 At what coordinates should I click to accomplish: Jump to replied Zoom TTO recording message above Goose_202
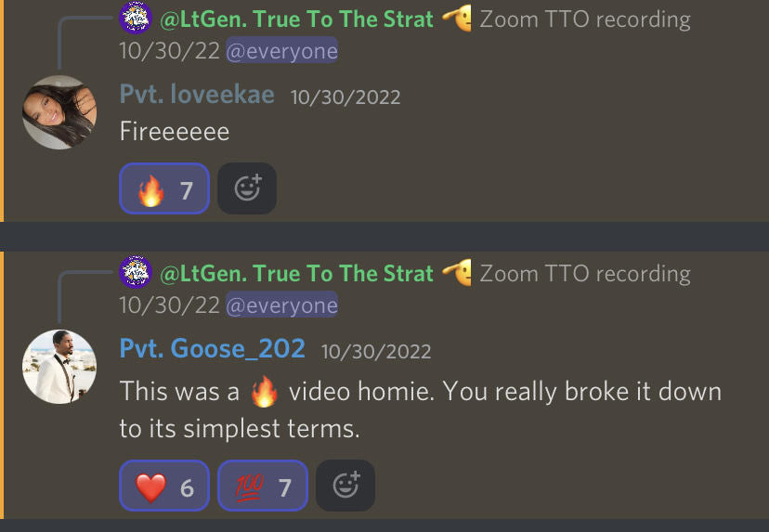(x=584, y=274)
